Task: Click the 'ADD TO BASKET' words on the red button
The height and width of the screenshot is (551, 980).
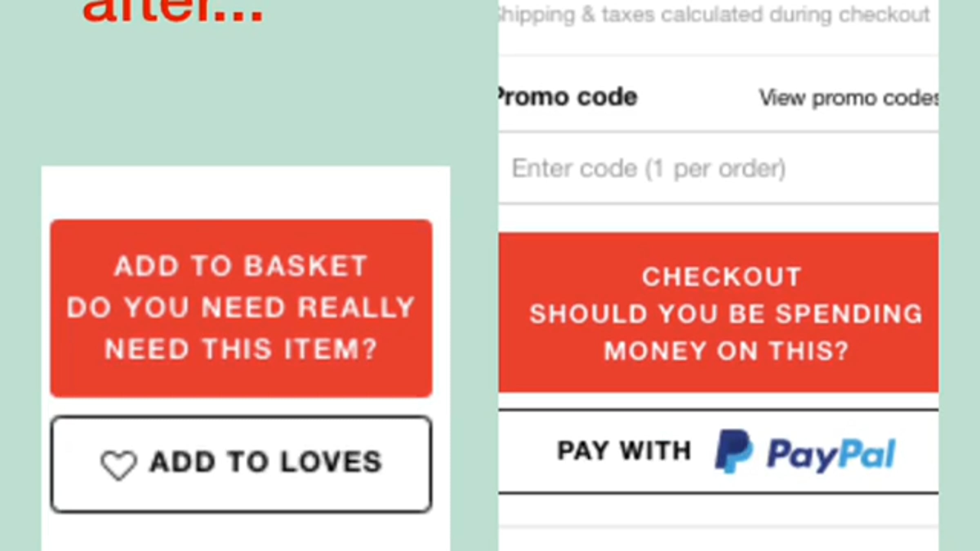Action: pos(241,266)
